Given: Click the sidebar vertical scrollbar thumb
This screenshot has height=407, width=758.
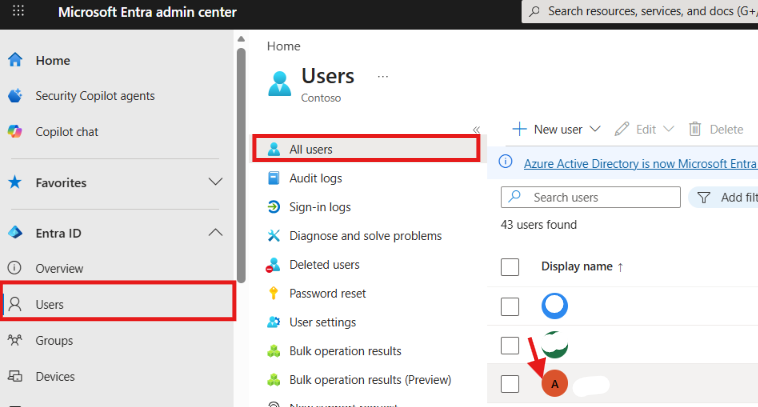Looking at the screenshot, I should coord(241,164).
